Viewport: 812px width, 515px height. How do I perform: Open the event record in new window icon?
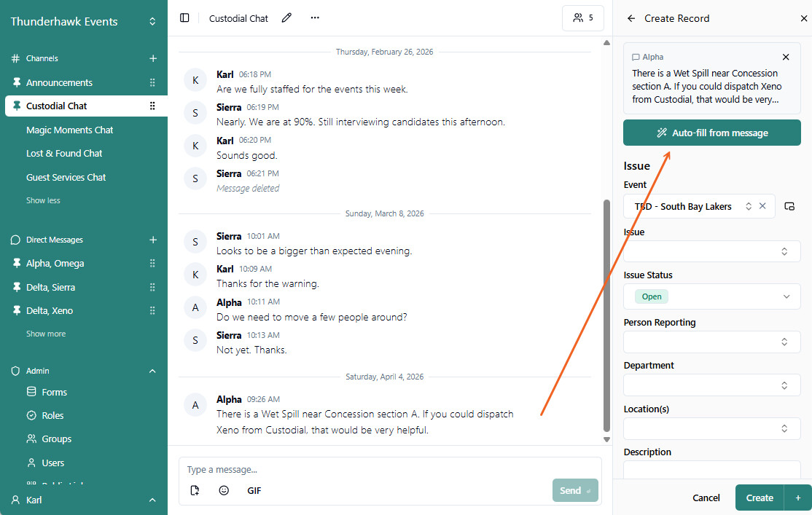(x=789, y=206)
